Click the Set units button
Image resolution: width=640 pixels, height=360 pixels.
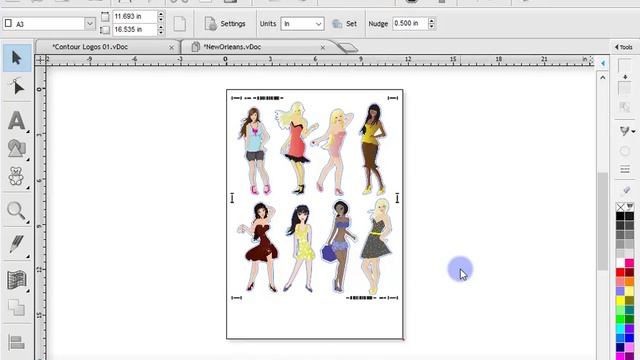click(345, 24)
